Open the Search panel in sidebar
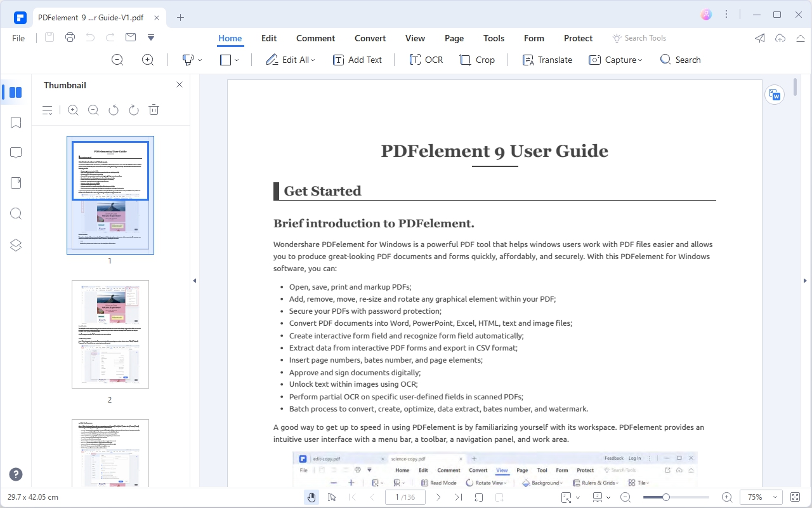Viewport: 812px width, 508px height. [x=16, y=213]
